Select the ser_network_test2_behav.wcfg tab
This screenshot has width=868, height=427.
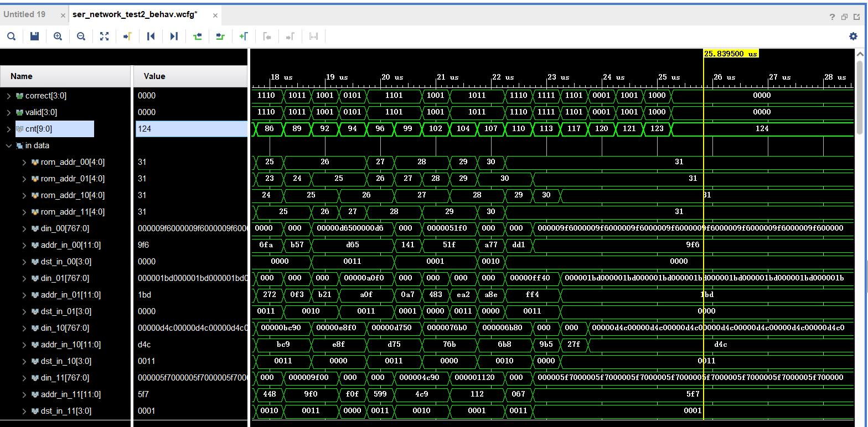pyautogui.click(x=135, y=14)
